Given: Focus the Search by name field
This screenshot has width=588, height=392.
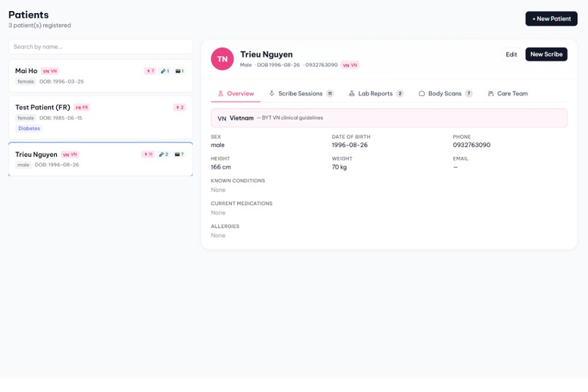Looking at the screenshot, I should (100, 47).
